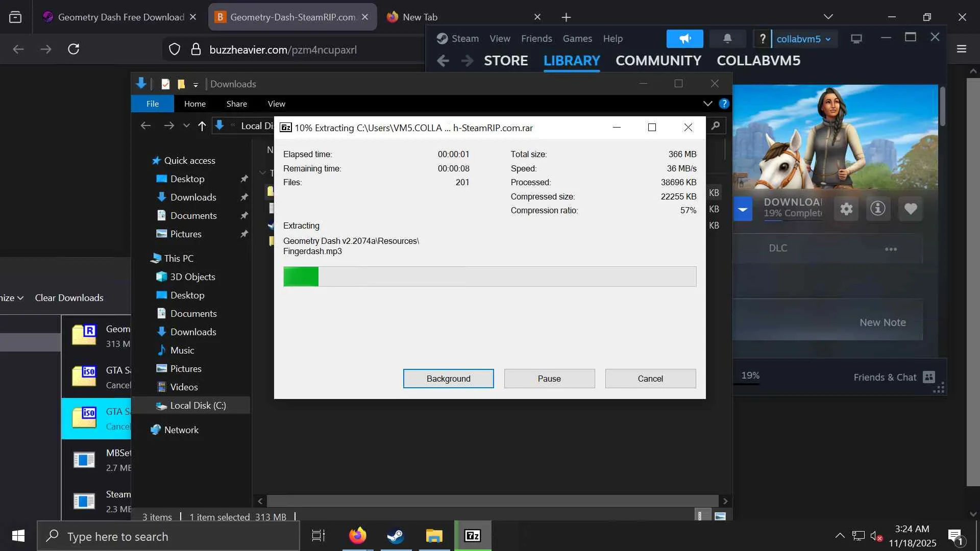Switch to Steam COMMUNITY tab
Image resolution: width=980 pixels, height=551 pixels.
pos(658,61)
